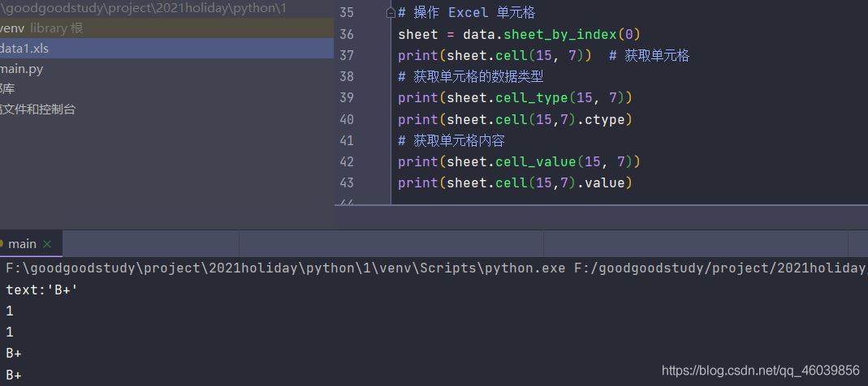Open main.py from the project tree
This screenshot has width=868, height=386.
pos(22,69)
